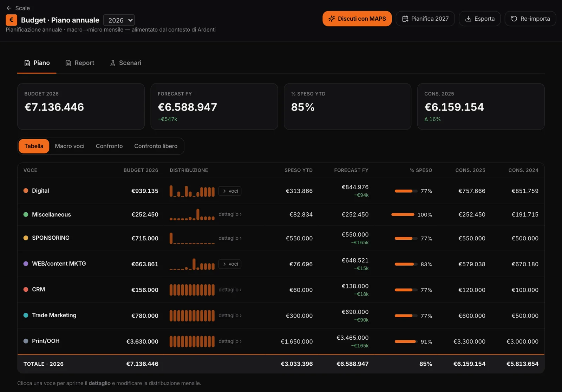
Task: Click the Digital 77% spent progress bar
Action: 406,191
